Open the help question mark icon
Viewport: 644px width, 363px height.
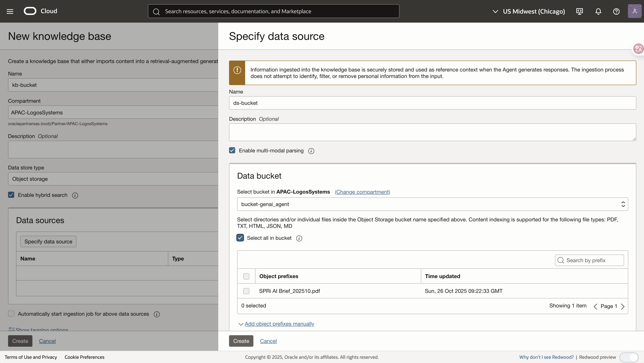(617, 11)
